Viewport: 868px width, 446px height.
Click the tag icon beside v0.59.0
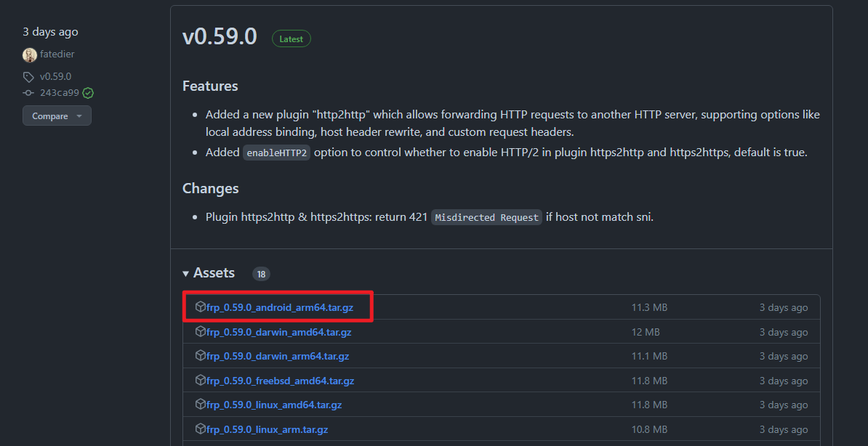(x=28, y=77)
